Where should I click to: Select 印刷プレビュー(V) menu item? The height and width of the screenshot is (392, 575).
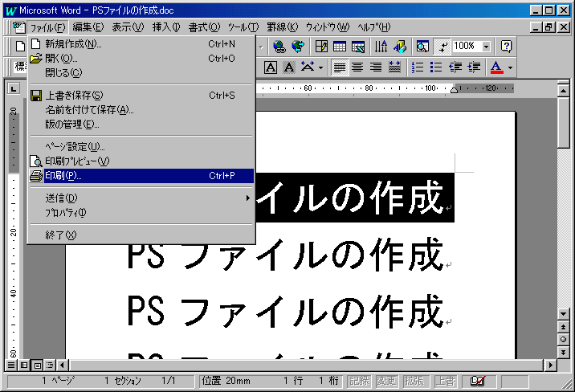click(x=141, y=161)
